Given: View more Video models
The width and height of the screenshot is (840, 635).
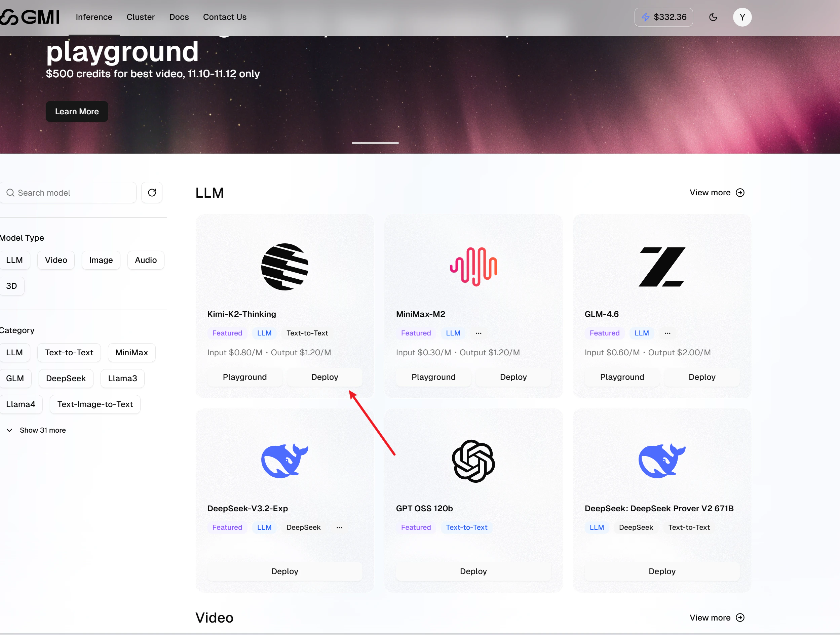Looking at the screenshot, I should pos(717,618).
